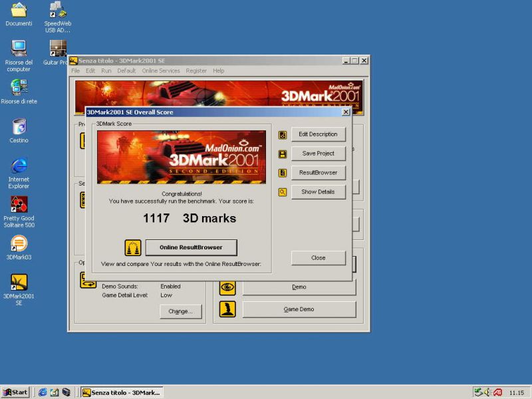Open the Default menu

click(x=126, y=70)
